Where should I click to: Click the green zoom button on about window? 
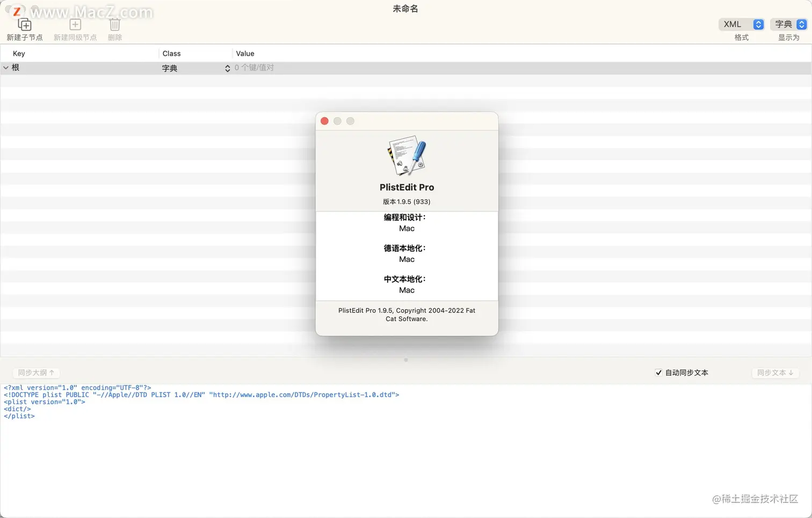coord(350,121)
